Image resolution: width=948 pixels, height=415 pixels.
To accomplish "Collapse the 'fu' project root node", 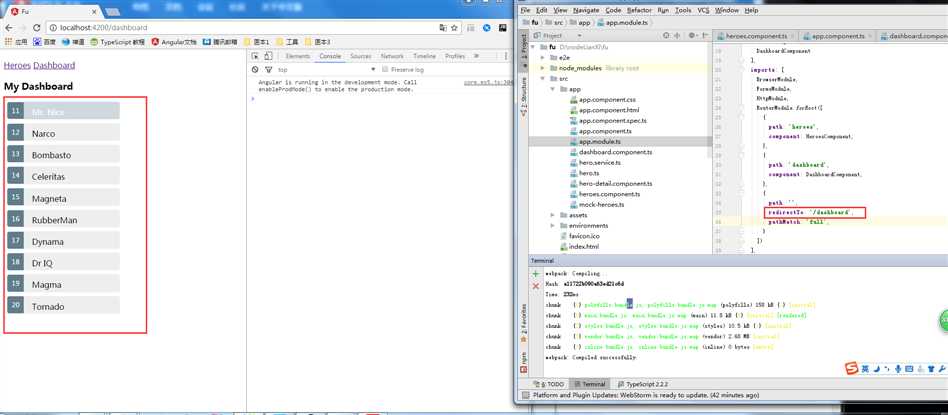I will pos(533,47).
